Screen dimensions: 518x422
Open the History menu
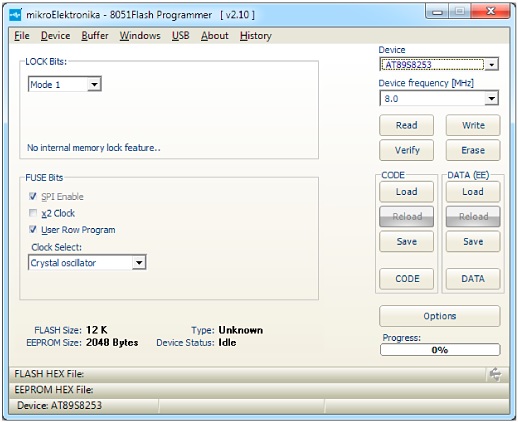(256, 36)
